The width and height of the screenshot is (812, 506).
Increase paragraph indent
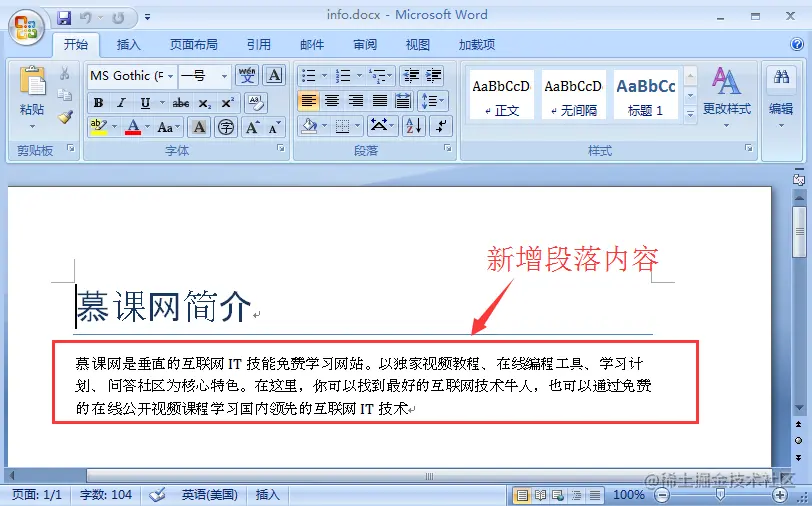tap(434, 76)
